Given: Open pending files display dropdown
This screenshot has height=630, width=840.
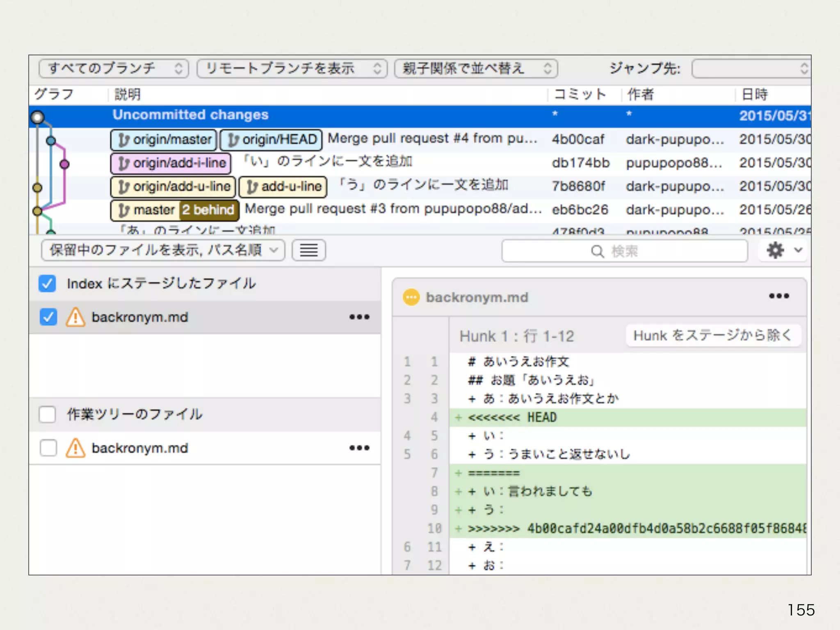Looking at the screenshot, I should coord(163,250).
